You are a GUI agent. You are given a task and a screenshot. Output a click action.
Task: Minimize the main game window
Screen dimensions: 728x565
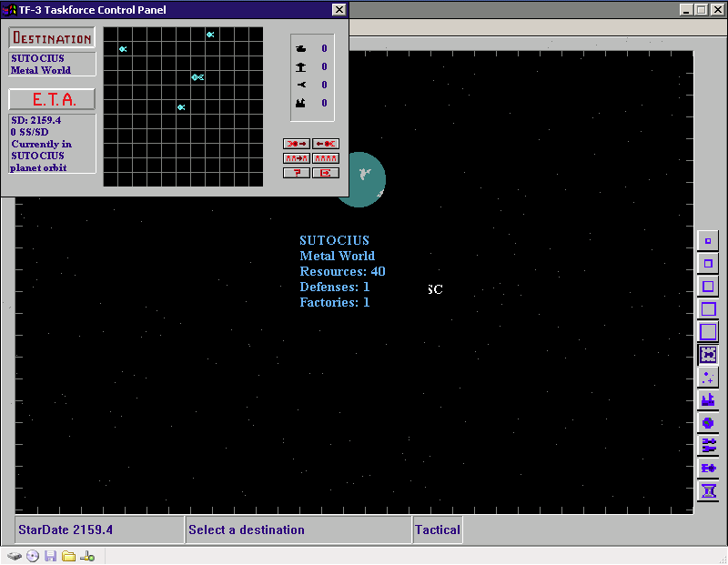coord(687,9)
